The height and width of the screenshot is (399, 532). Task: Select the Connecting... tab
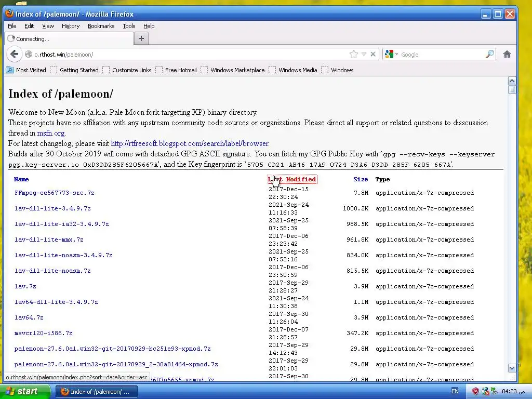[x=69, y=38]
